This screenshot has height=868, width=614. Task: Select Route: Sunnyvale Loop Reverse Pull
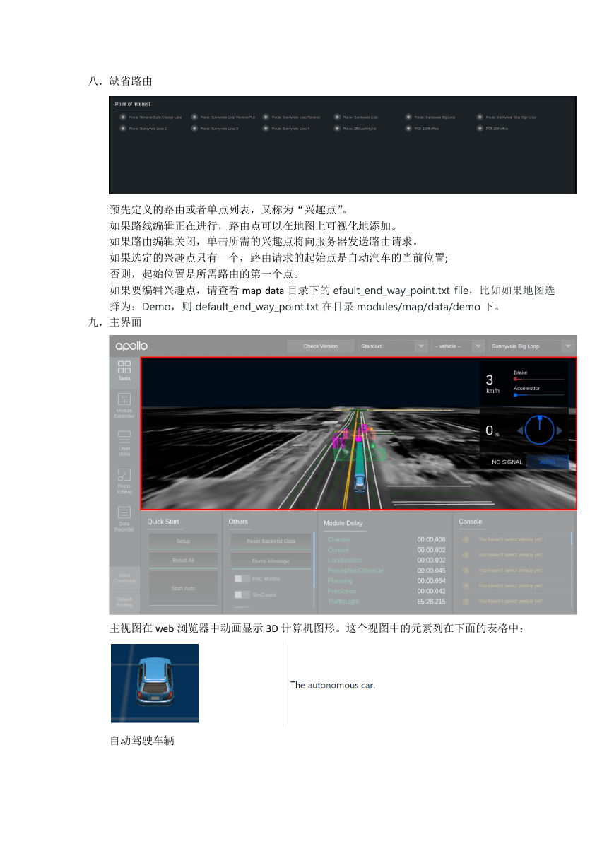tap(223, 117)
